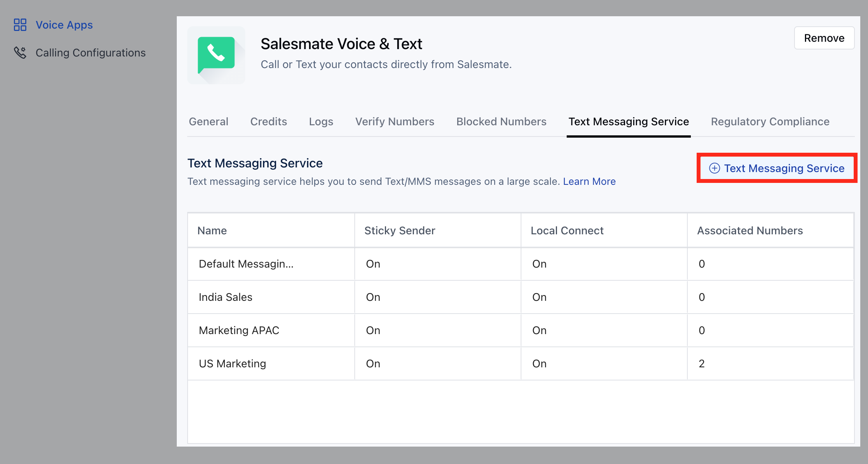Click the Salesmate Voice & Text app icon
This screenshot has width=868, height=464.
click(x=216, y=55)
